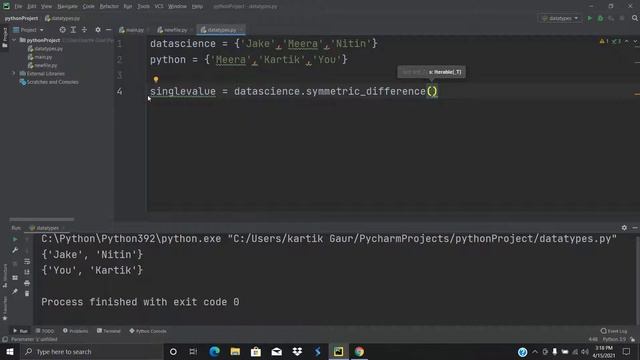The height and width of the screenshot is (360, 640).
Task: Open the Refactor menu
Action: tap(109, 7)
